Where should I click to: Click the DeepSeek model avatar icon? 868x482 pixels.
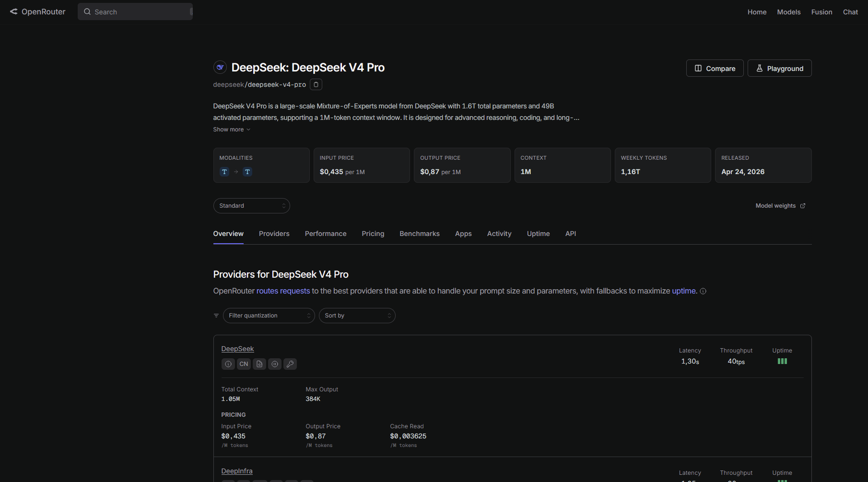click(x=220, y=67)
